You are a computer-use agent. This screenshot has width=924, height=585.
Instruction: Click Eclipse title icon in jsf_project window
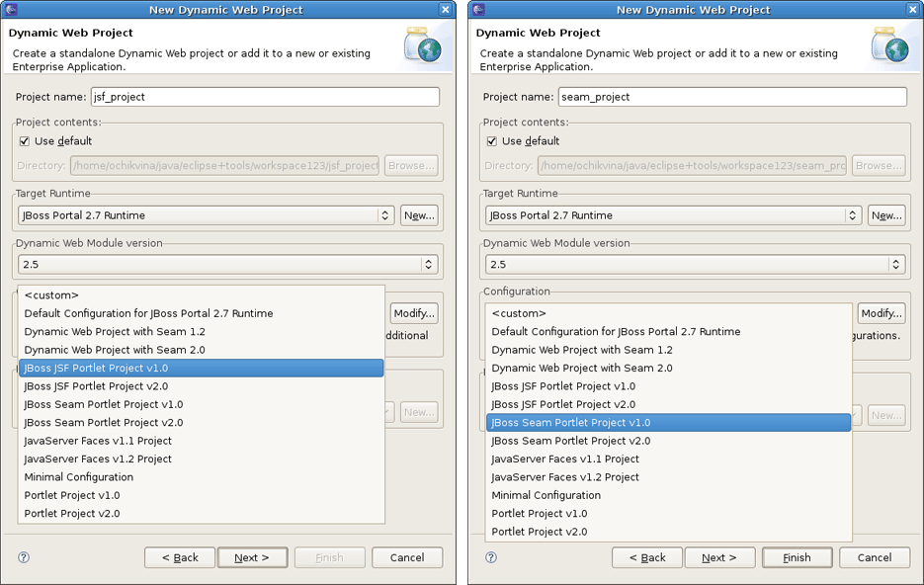[11, 10]
